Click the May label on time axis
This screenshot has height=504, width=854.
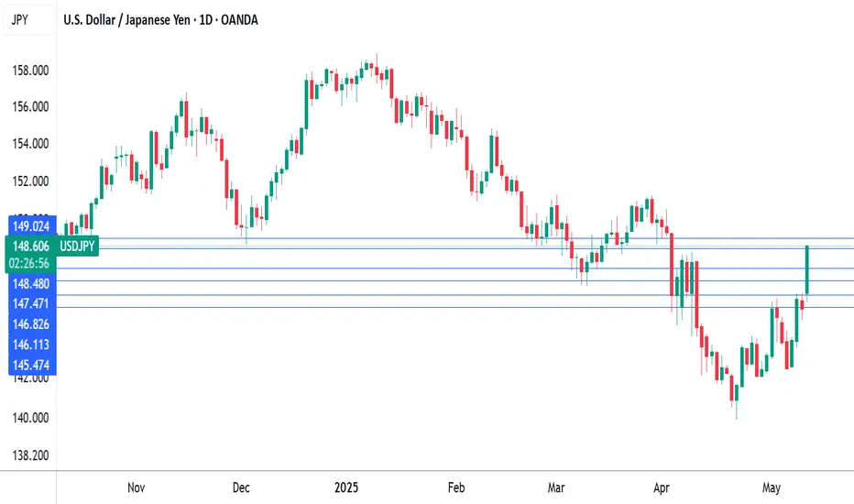[772, 488]
